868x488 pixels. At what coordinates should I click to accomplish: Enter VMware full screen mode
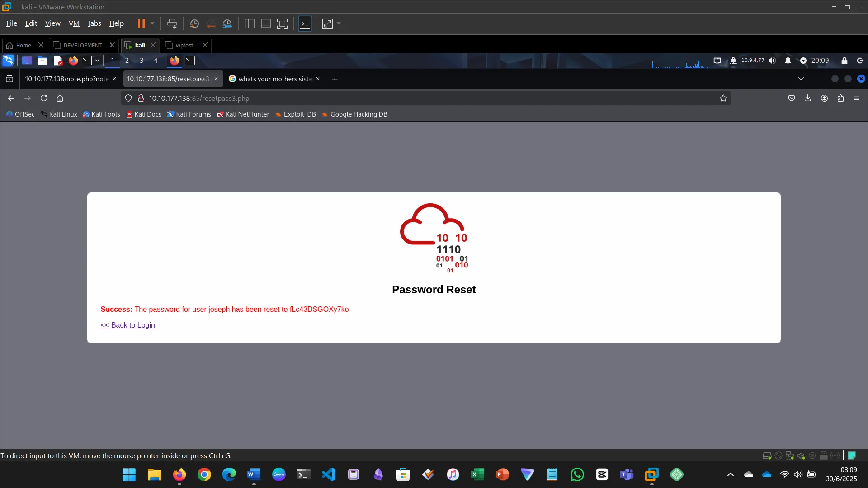coord(282,23)
